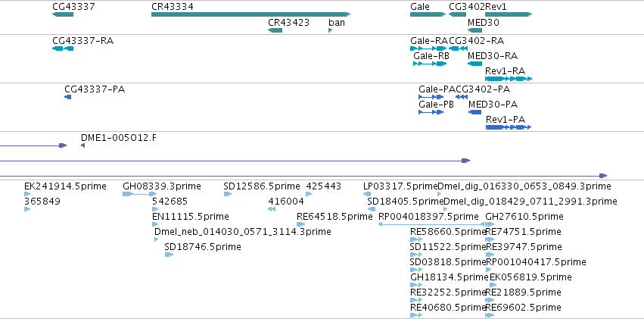Click the Gale-PA protein feature
644x319 pixels.
[x=431, y=97]
